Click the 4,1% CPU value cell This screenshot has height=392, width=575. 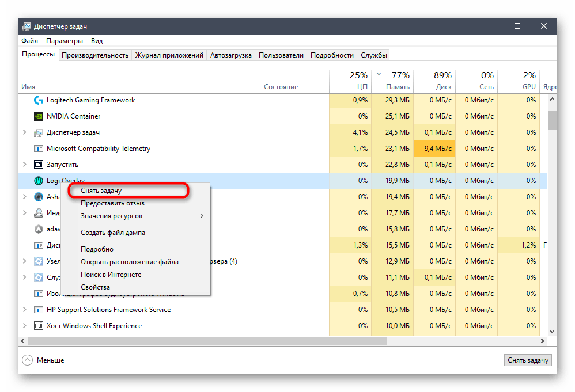(x=350, y=132)
